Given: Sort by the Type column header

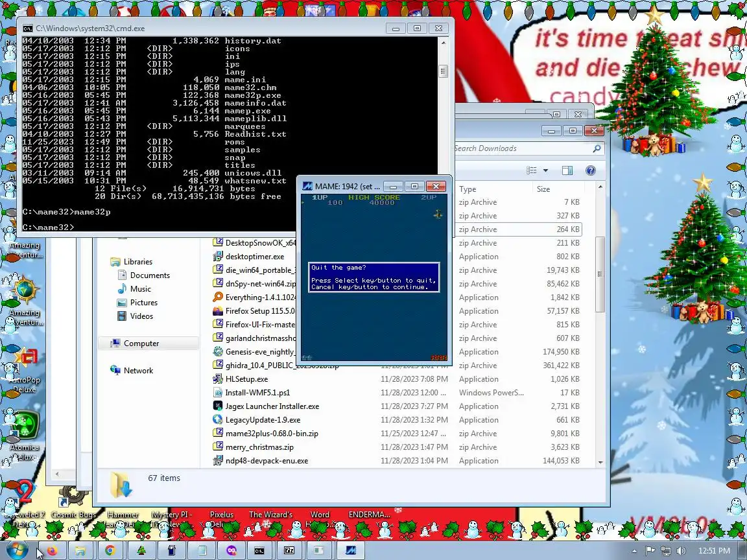Looking at the screenshot, I should click(x=493, y=189).
